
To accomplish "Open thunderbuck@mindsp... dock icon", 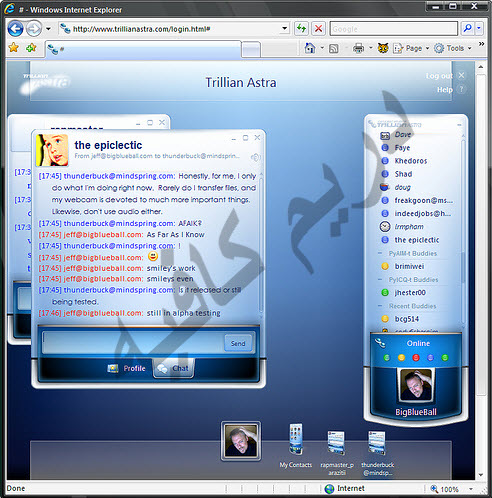I will [377, 443].
